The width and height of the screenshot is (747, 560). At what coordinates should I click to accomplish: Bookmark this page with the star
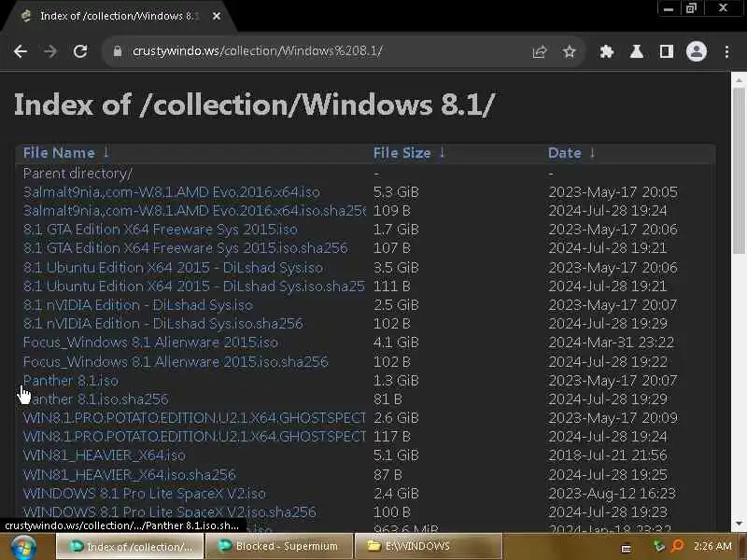569,51
